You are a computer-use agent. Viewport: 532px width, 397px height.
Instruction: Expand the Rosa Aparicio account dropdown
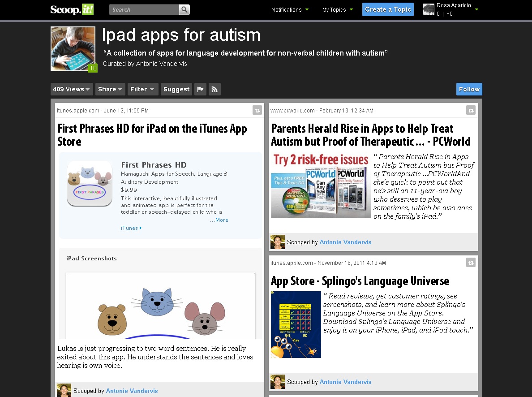tap(476, 9)
